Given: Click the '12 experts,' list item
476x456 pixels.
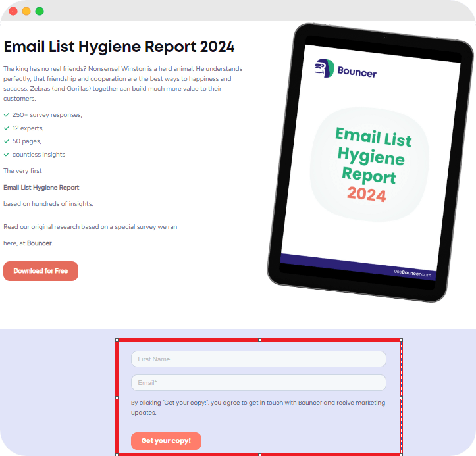Looking at the screenshot, I should click(28, 128).
